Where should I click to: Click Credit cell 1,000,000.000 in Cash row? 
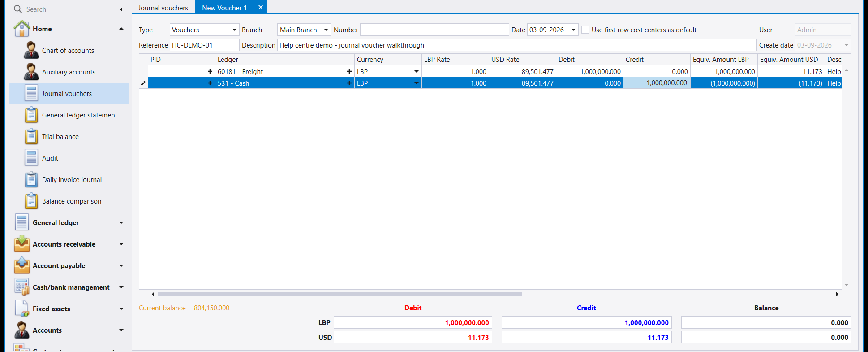click(x=657, y=83)
